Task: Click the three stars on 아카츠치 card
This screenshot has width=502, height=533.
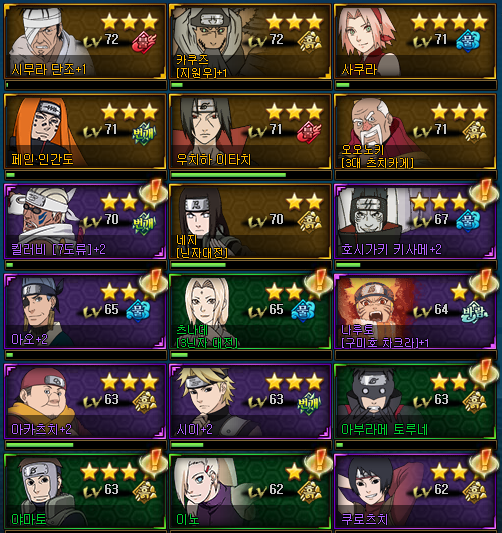Action: 129,382
